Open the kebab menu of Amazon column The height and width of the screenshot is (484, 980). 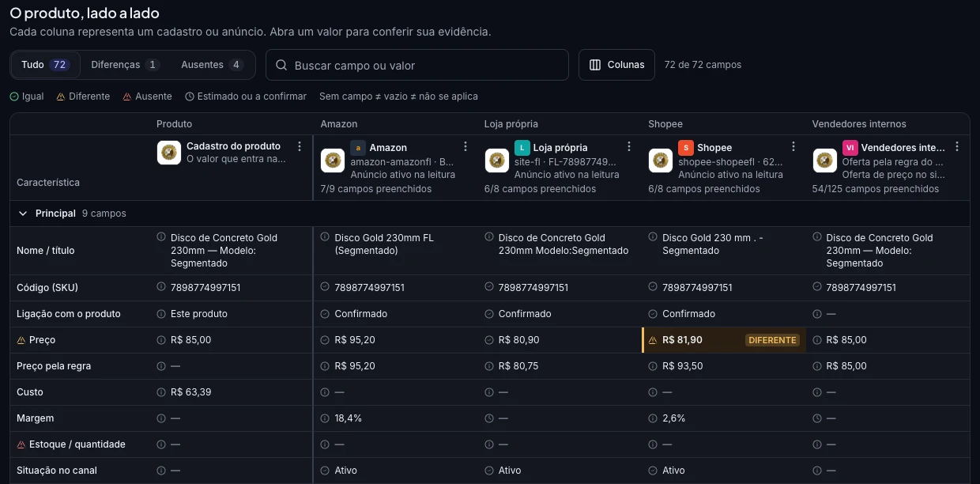coord(465,146)
